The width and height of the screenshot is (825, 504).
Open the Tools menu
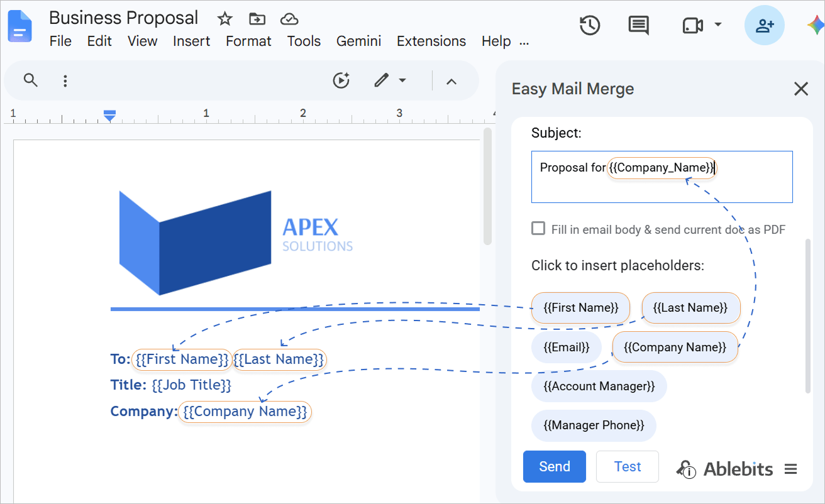click(x=304, y=41)
